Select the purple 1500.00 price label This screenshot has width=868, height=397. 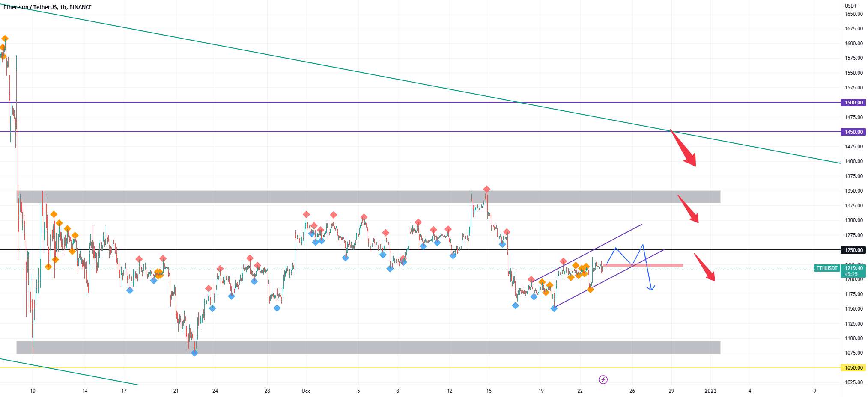point(854,103)
